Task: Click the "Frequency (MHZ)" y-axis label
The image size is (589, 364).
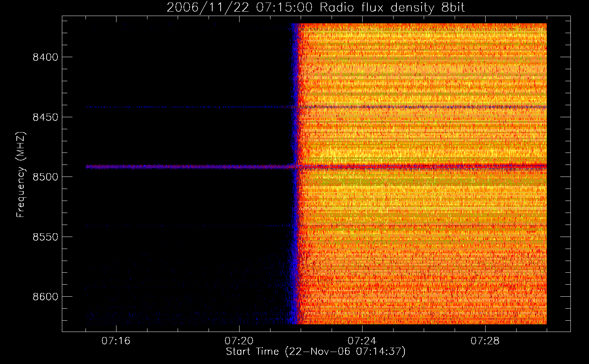Action: [x=21, y=175]
